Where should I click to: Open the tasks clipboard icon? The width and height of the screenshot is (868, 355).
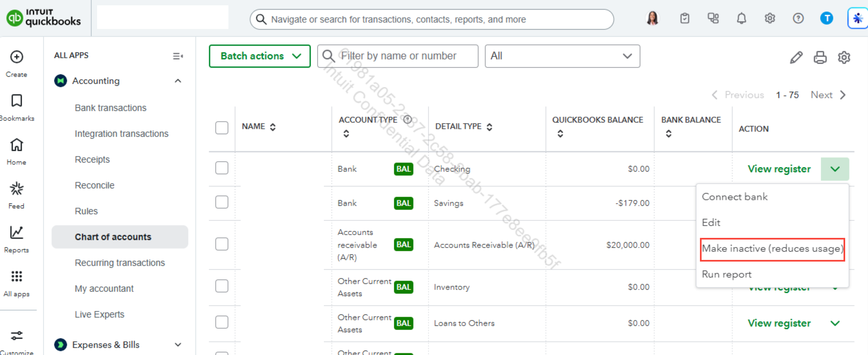point(685,18)
